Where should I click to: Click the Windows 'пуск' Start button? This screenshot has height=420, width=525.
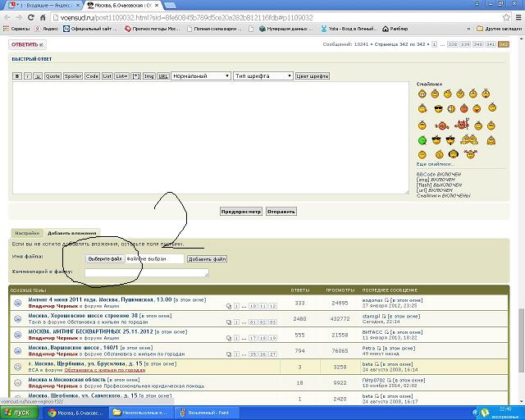[18, 412]
